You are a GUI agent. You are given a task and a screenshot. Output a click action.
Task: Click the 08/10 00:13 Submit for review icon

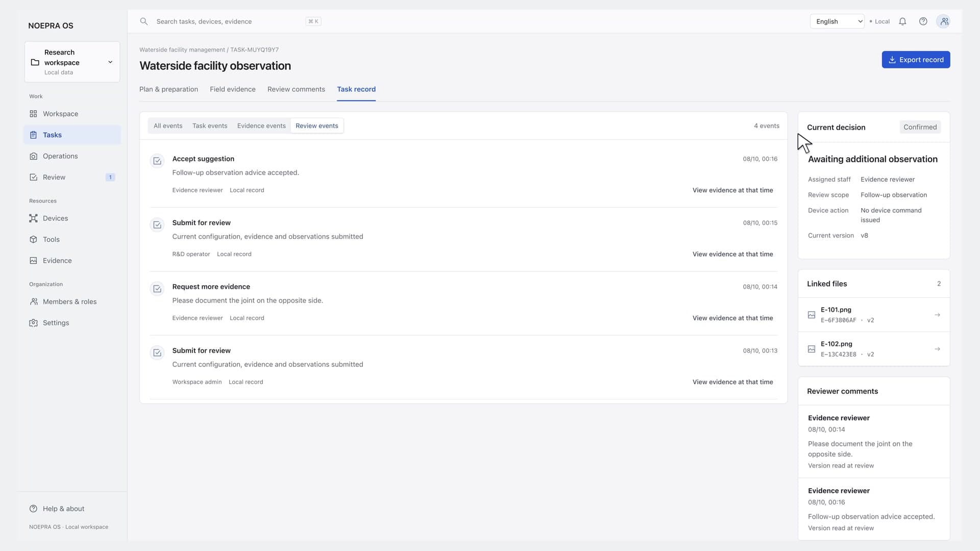[x=157, y=353]
